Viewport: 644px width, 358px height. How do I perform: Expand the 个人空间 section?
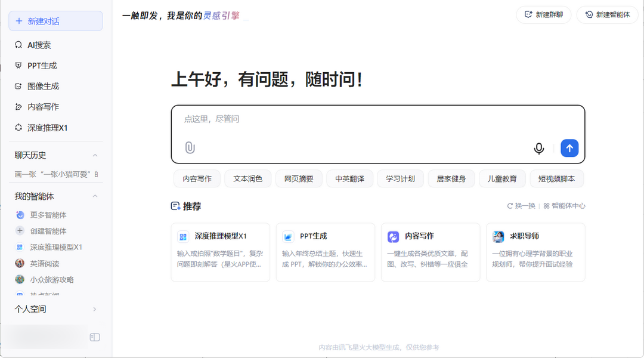pos(95,309)
